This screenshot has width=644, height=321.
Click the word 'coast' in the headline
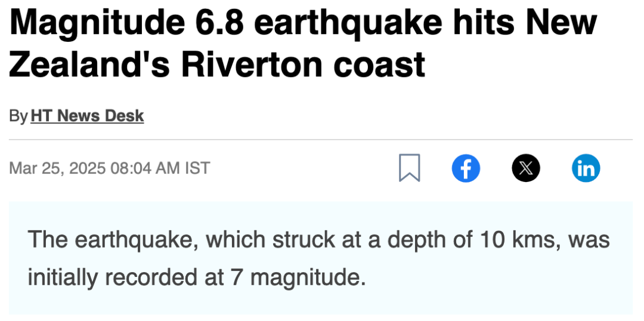coord(379,66)
